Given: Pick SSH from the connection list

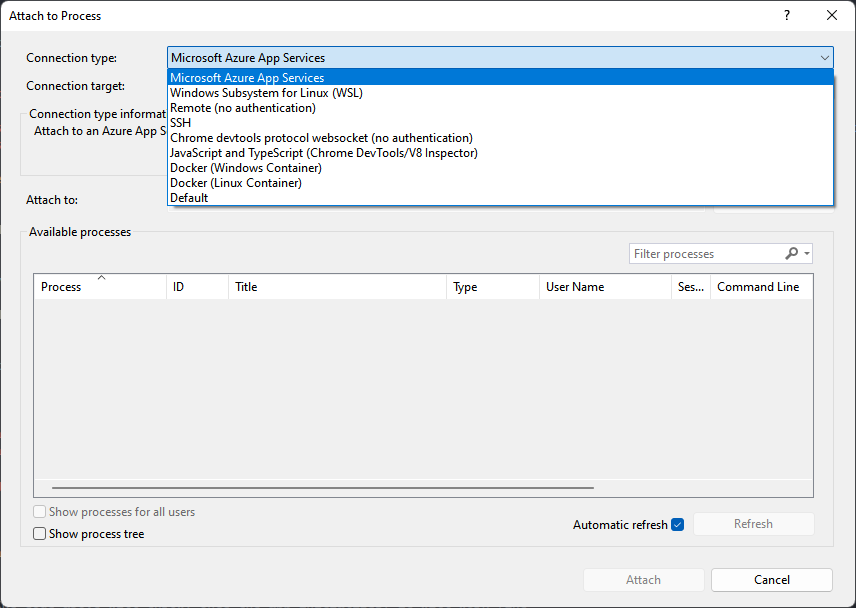Looking at the screenshot, I should (x=500, y=123).
